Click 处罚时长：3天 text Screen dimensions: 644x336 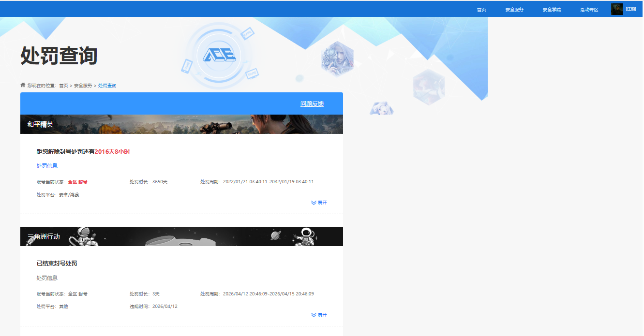click(x=144, y=294)
